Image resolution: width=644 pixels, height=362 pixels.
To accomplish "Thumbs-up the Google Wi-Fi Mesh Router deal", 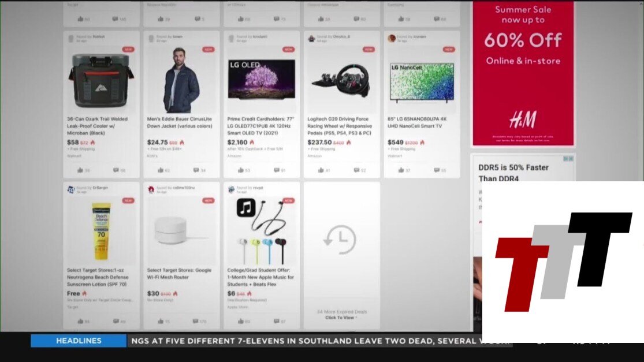I will (x=160, y=322).
